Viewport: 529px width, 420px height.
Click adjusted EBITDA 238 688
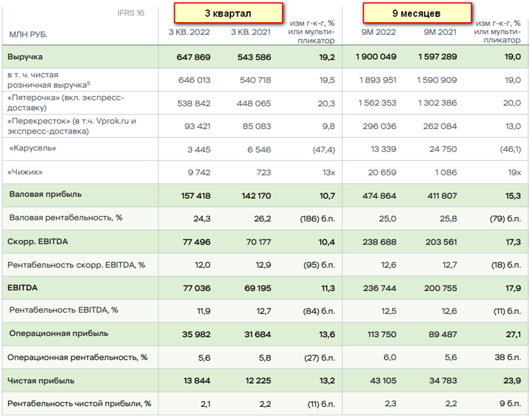380,242
